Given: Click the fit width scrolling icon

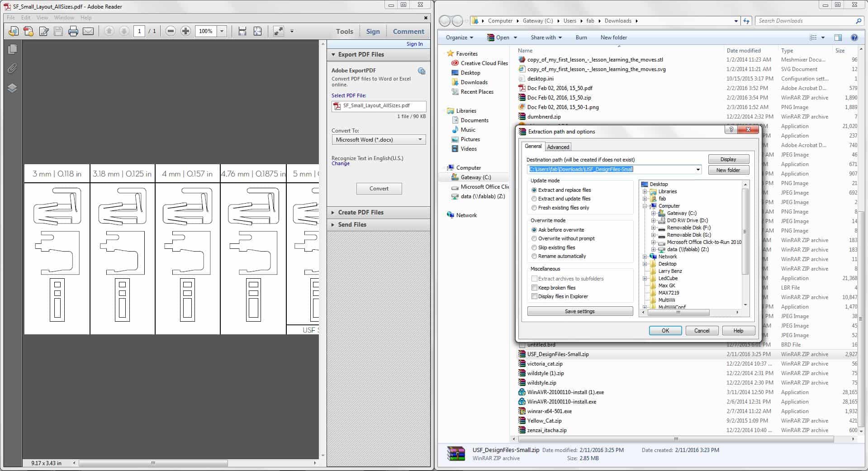Looking at the screenshot, I should pos(242,31).
